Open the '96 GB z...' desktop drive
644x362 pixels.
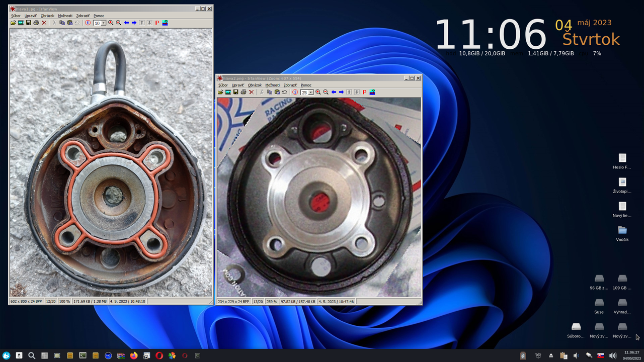click(599, 282)
